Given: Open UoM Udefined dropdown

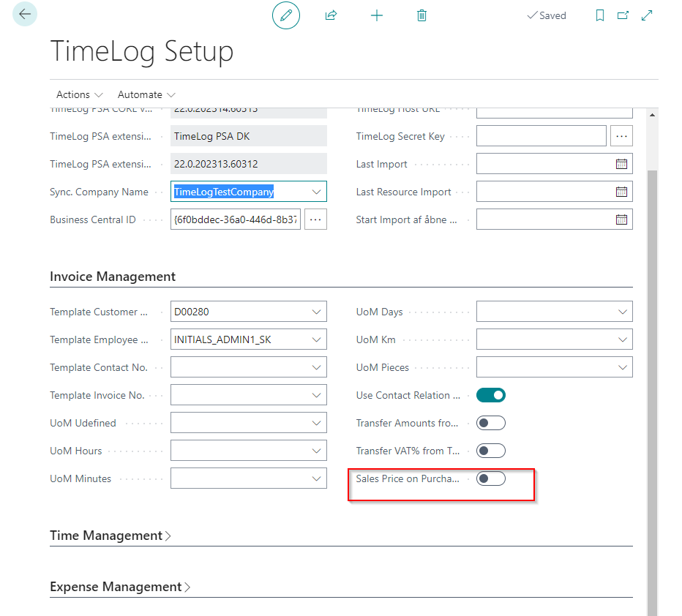Looking at the screenshot, I should pyautogui.click(x=316, y=423).
